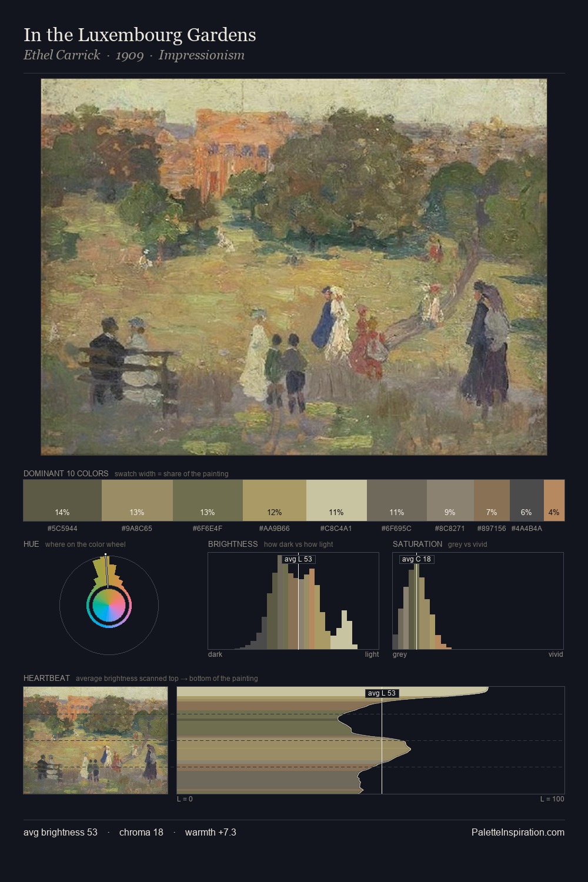Click the brightness histogram chart
Screen dimensions: 588x882
(293, 601)
